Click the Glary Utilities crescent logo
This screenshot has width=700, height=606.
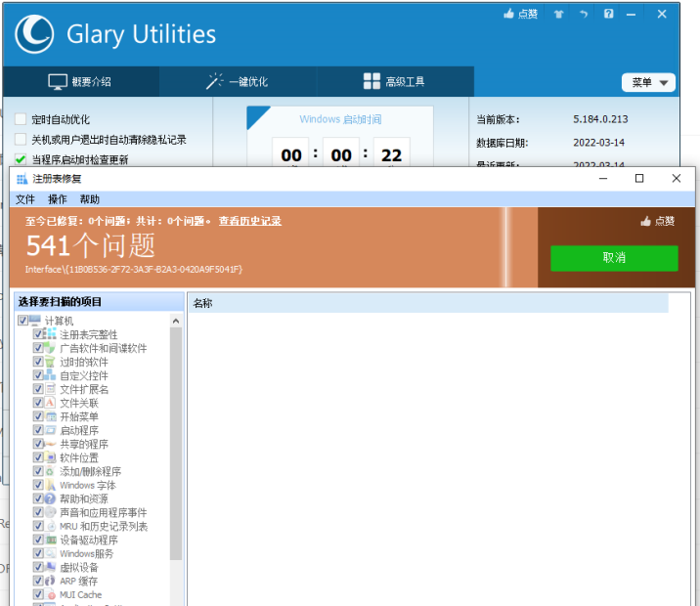[x=34, y=34]
